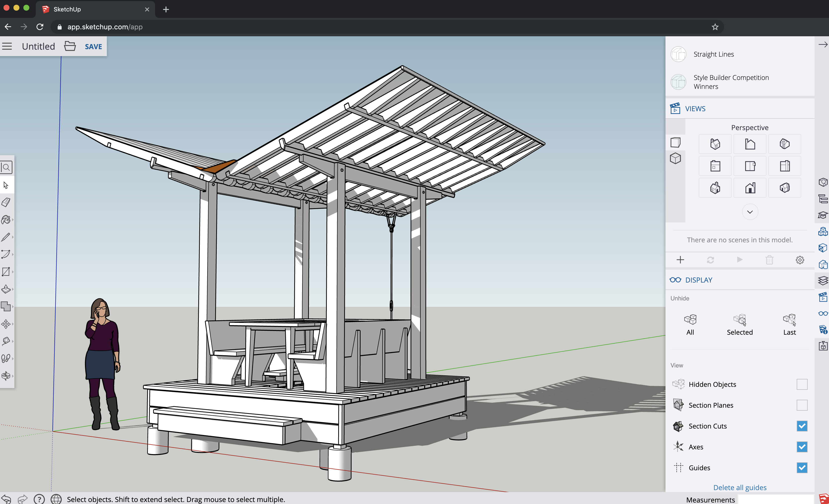Viewport: 829px width, 504px height.
Task: Click VIEWS panel tab label
Action: tap(695, 108)
